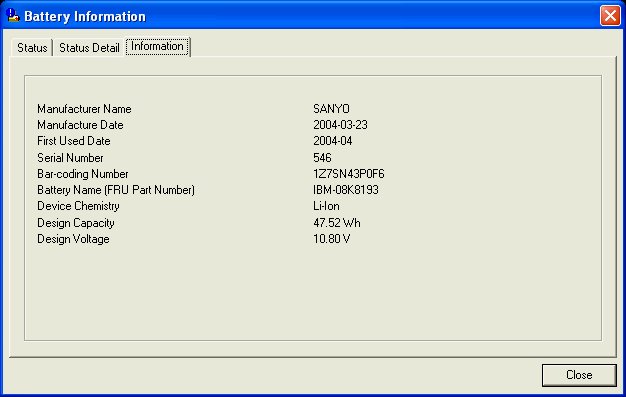Viewport: 626px width, 397px height.
Task: Select the 2004-04 first used value
Action: [333, 141]
